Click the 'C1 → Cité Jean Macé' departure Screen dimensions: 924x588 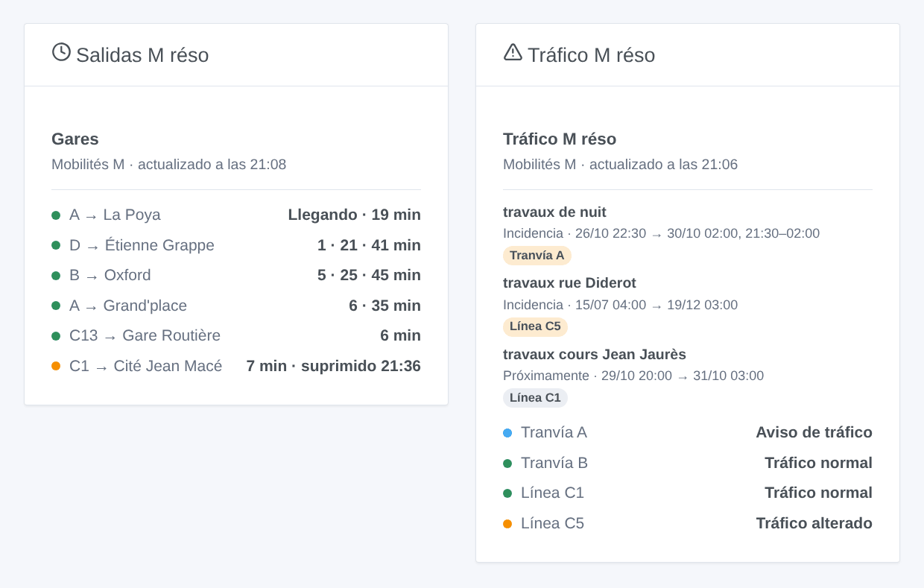[x=146, y=367]
